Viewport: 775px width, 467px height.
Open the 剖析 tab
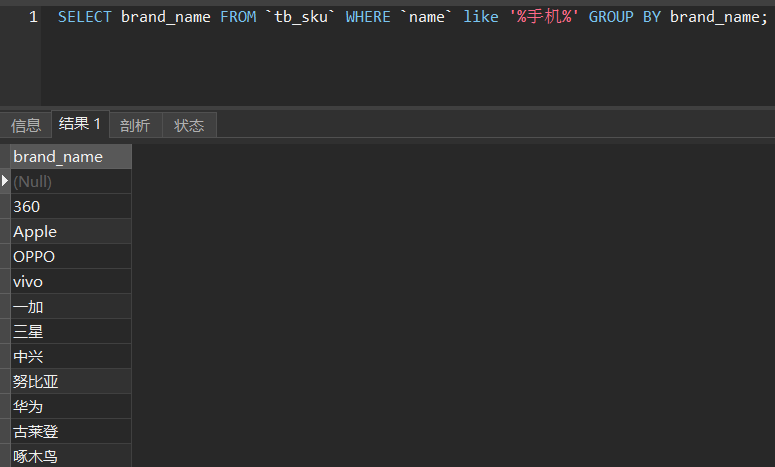[x=135, y=125]
